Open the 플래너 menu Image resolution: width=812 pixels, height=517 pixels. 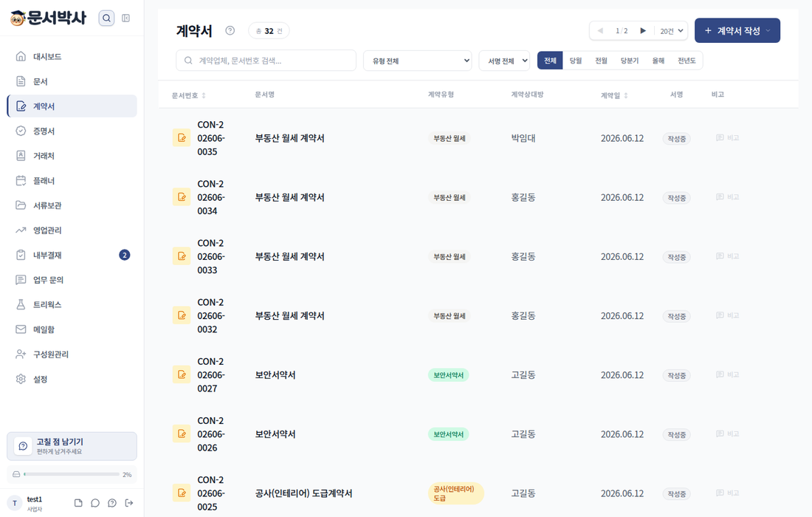(x=72, y=181)
